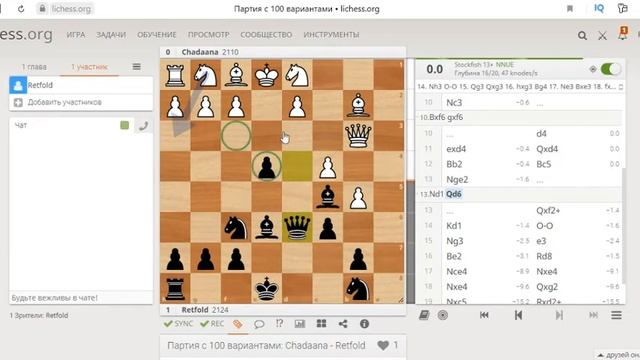Open ИНСТРУМЕНТЫ menu
Screen dimensions: 640x360
coord(331,35)
